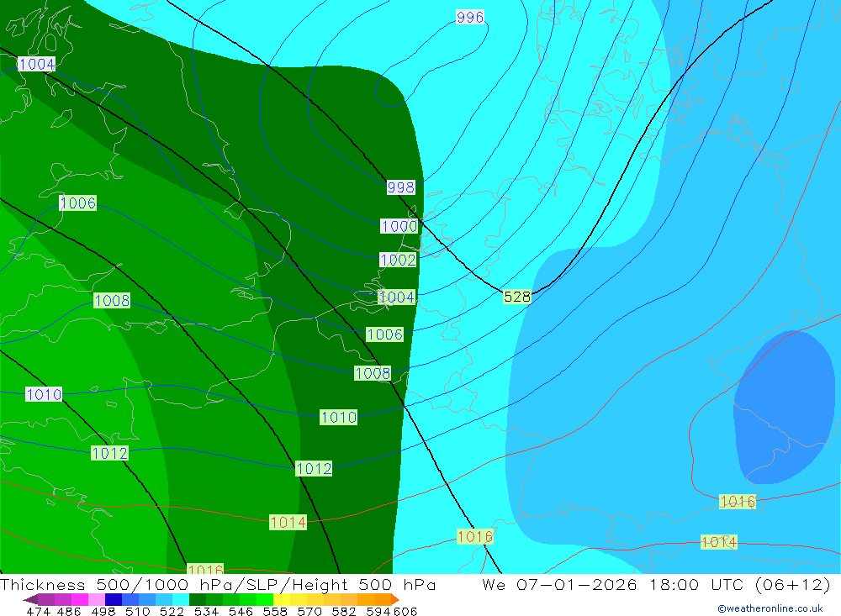The width and height of the screenshot is (841, 616).
Task: Select the 1002 isobar label
Action: pyautogui.click(x=398, y=260)
